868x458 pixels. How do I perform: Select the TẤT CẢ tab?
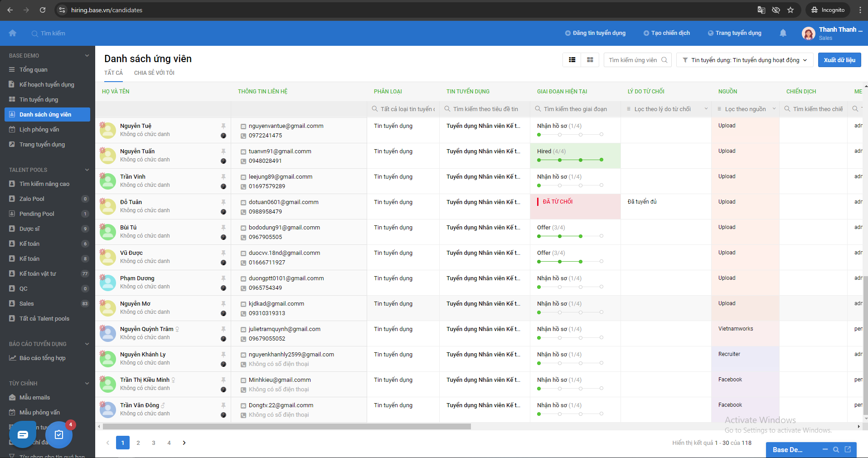point(113,73)
